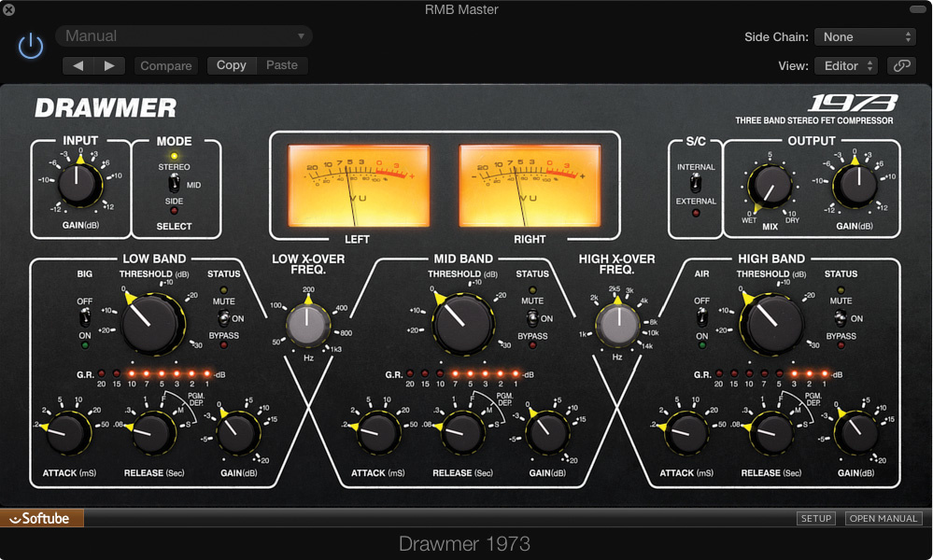Click the power button to bypass the plugin

point(31,46)
